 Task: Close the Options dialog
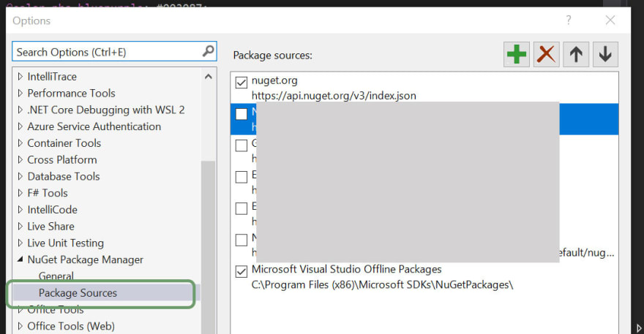(x=610, y=20)
